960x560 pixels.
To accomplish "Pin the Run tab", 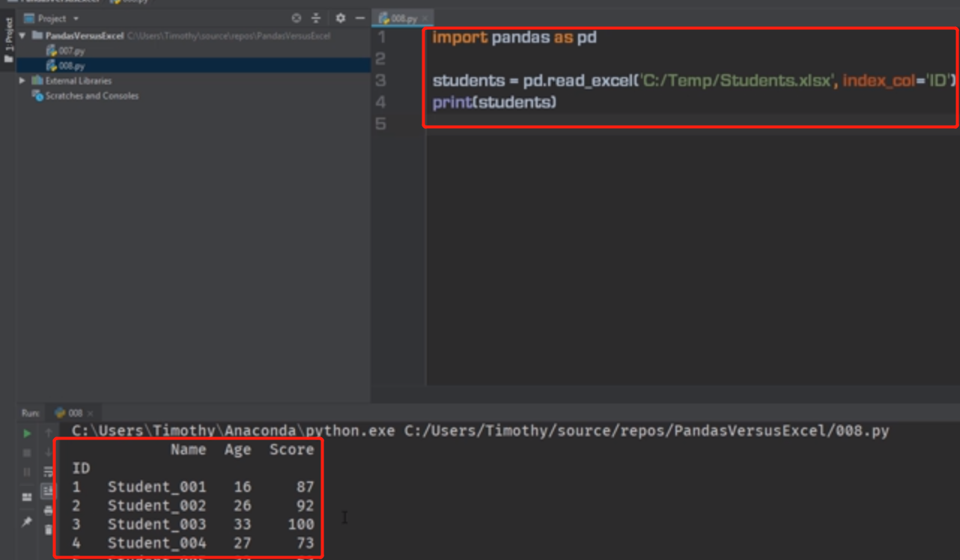I will (x=27, y=522).
